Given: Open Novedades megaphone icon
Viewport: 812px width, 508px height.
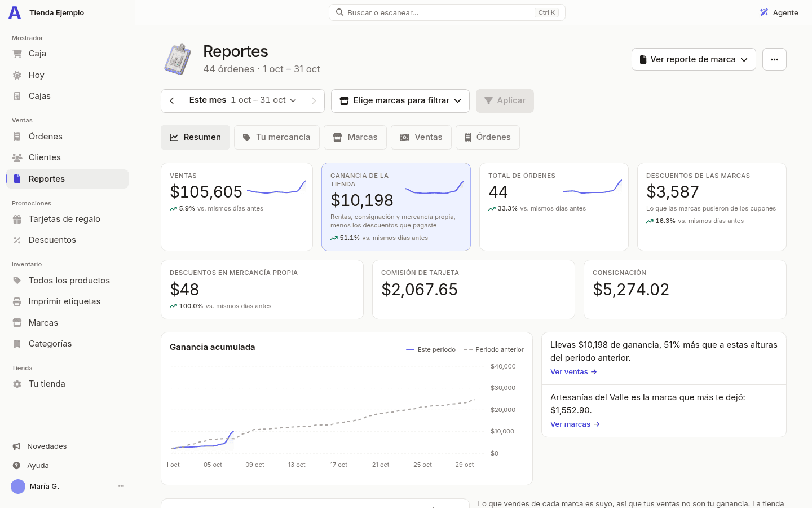Looking at the screenshot, I should click(17, 446).
